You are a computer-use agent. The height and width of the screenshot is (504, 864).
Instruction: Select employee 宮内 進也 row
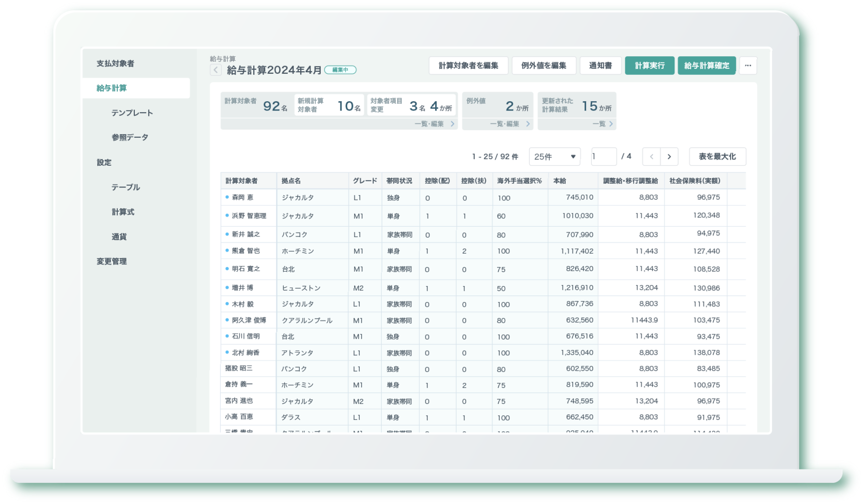pos(483,401)
